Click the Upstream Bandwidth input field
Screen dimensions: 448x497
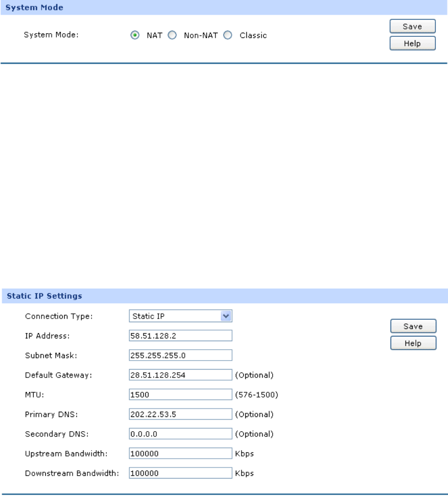[x=181, y=454]
